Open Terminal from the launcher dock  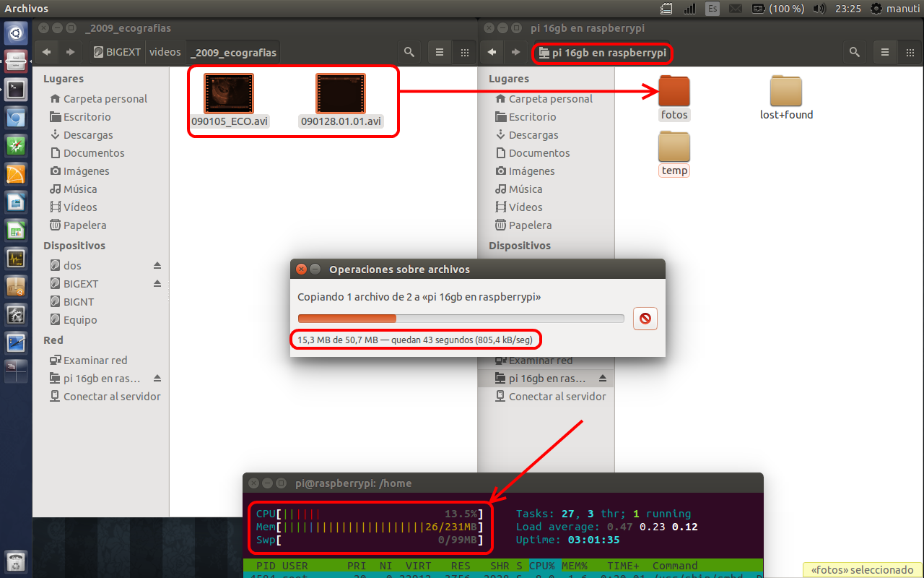pos(16,89)
